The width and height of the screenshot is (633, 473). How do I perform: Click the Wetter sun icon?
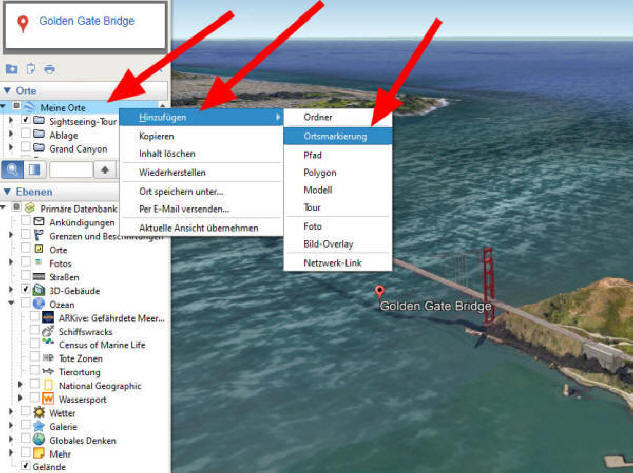pyautogui.click(x=39, y=412)
